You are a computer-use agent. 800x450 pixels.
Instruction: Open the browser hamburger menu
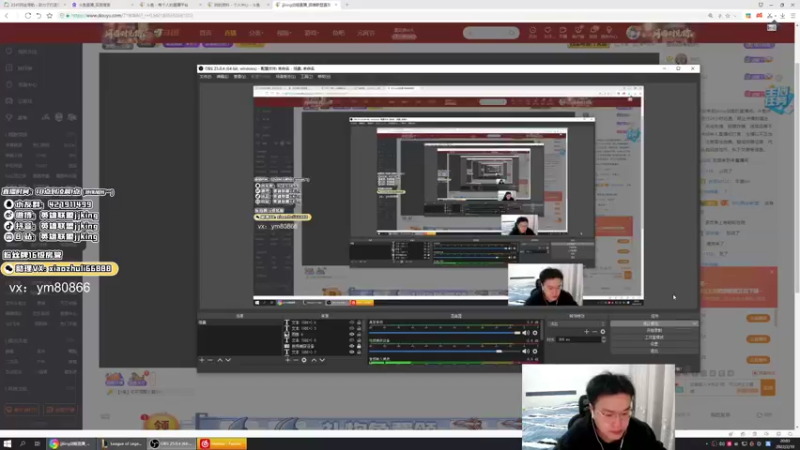[x=793, y=16]
